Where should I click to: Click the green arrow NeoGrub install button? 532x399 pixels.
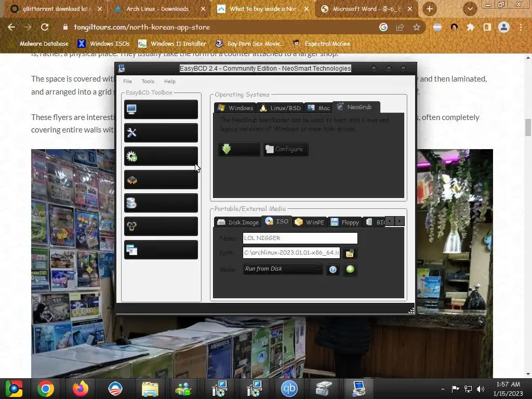pyautogui.click(x=239, y=149)
